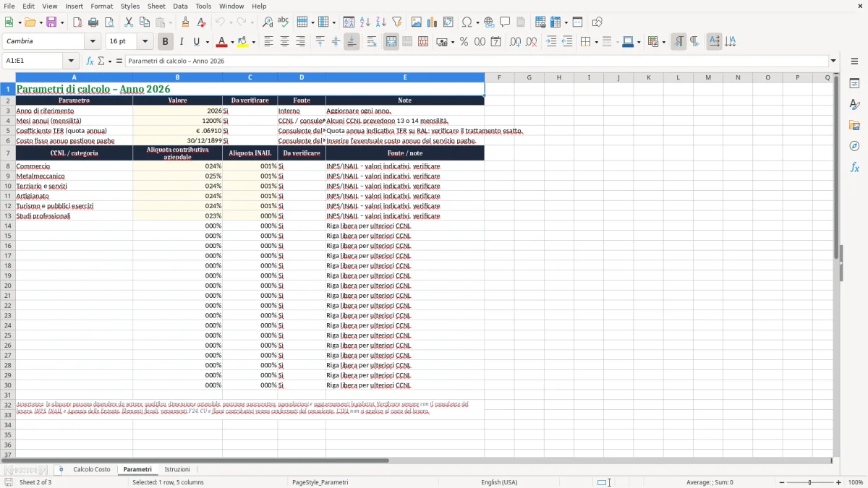Select column header E
The image size is (868, 488).
pos(405,77)
